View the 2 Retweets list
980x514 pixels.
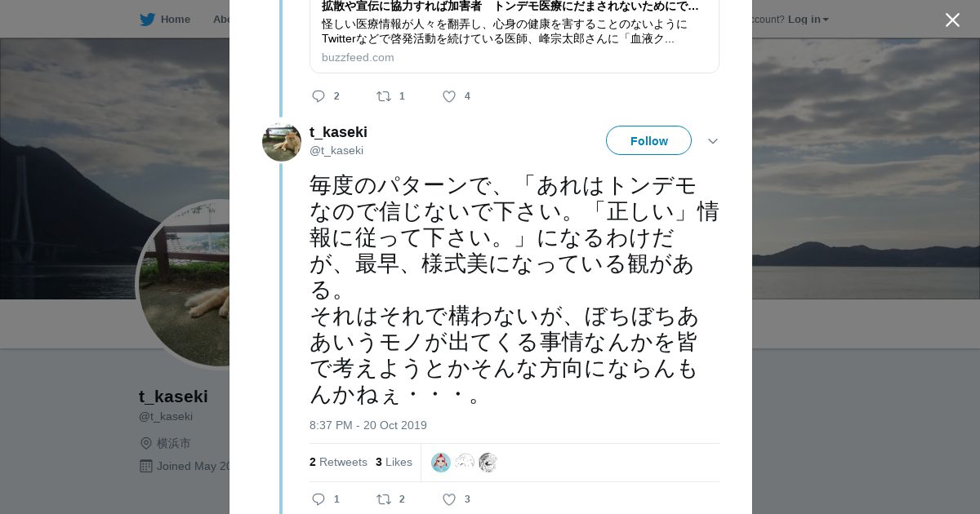point(338,462)
